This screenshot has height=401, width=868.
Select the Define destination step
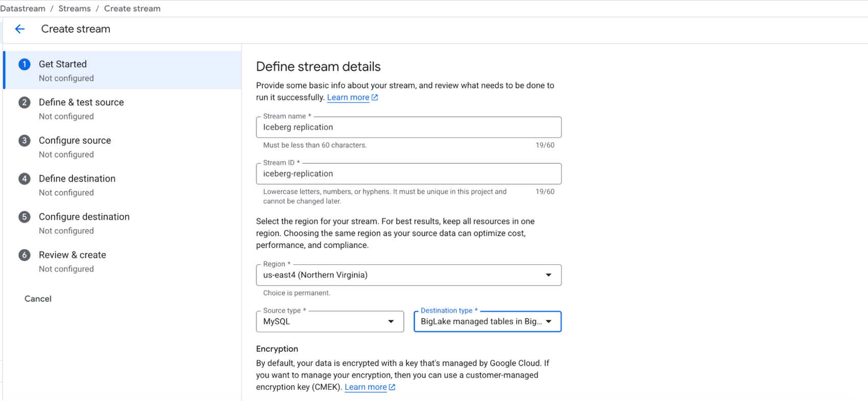click(x=77, y=179)
